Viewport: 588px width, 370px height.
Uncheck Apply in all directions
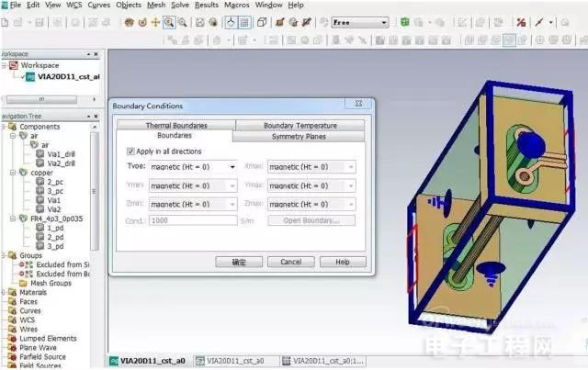(x=130, y=151)
